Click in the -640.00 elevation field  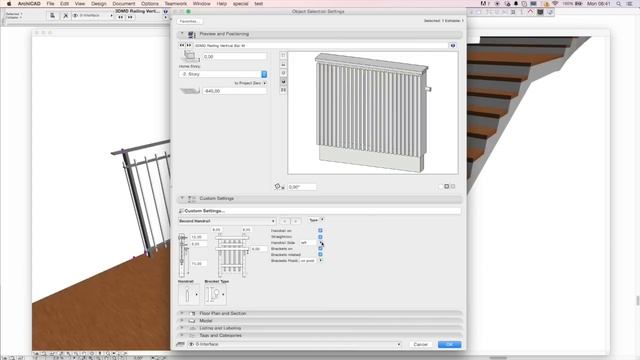pyautogui.click(x=235, y=91)
